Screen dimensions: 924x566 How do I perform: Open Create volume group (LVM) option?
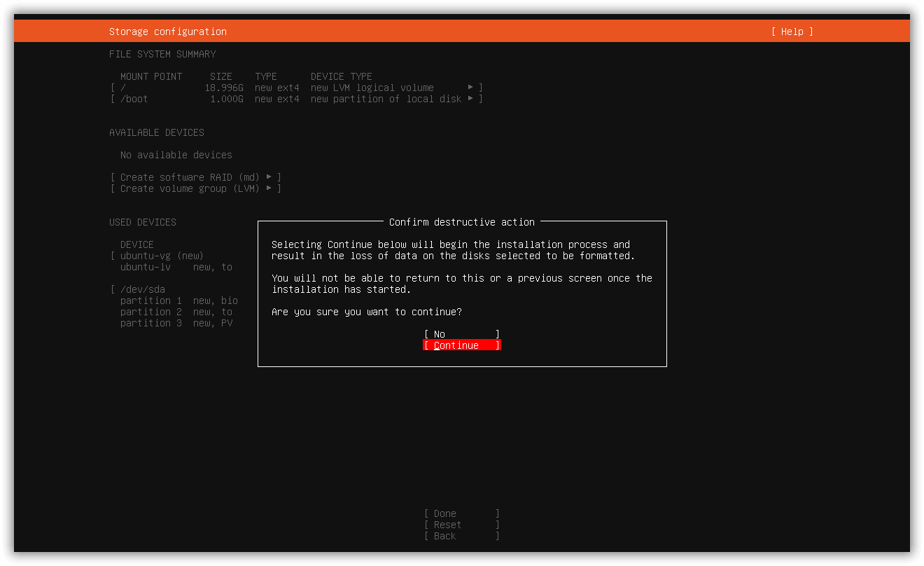(195, 188)
